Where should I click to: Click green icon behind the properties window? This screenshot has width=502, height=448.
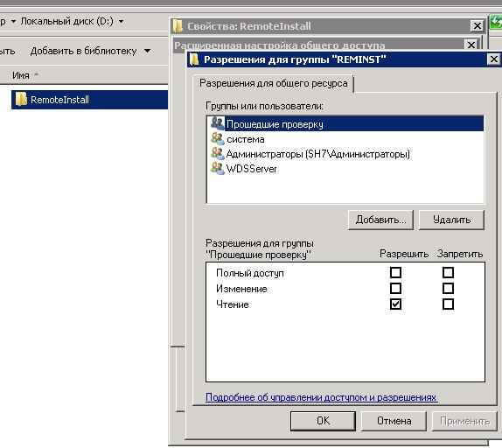496,23
